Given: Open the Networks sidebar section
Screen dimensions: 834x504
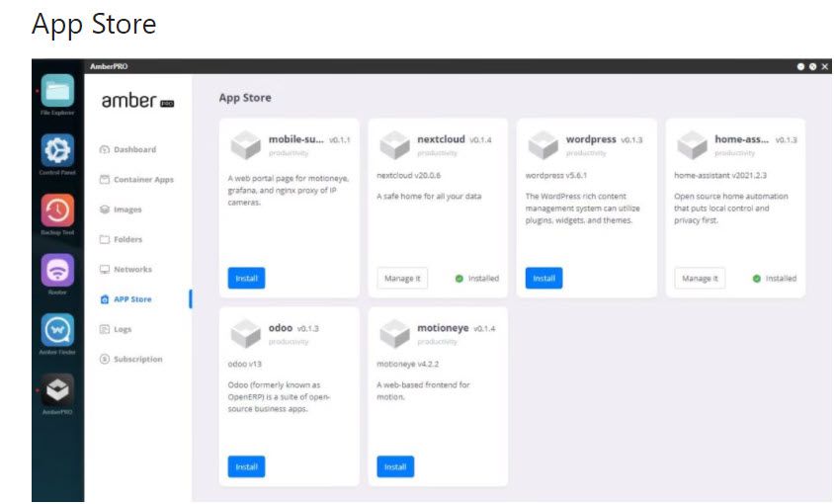Looking at the screenshot, I should click(x=132, y=269).
